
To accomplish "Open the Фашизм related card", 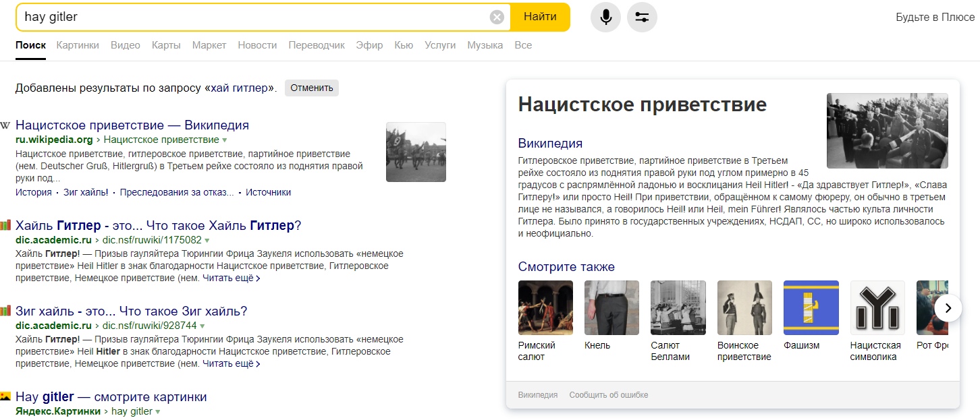I will pyautogui.click(x=811, y=316).
